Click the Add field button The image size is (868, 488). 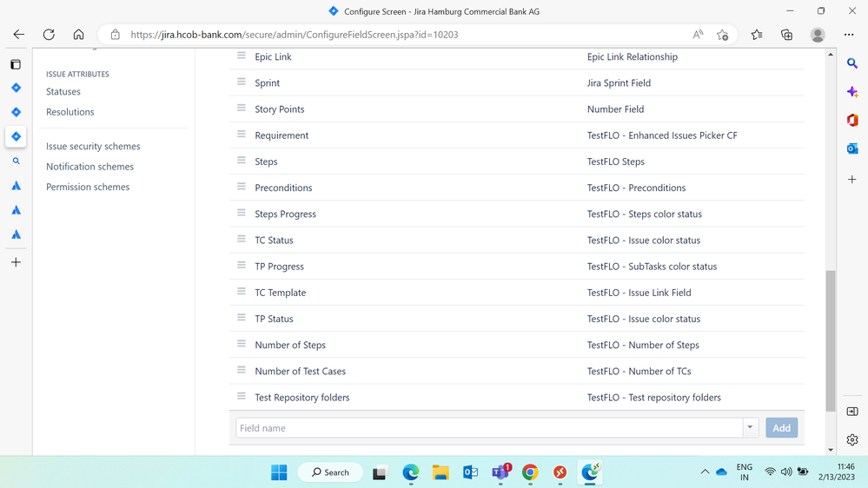pyautogui.click(x=782, y=428)
